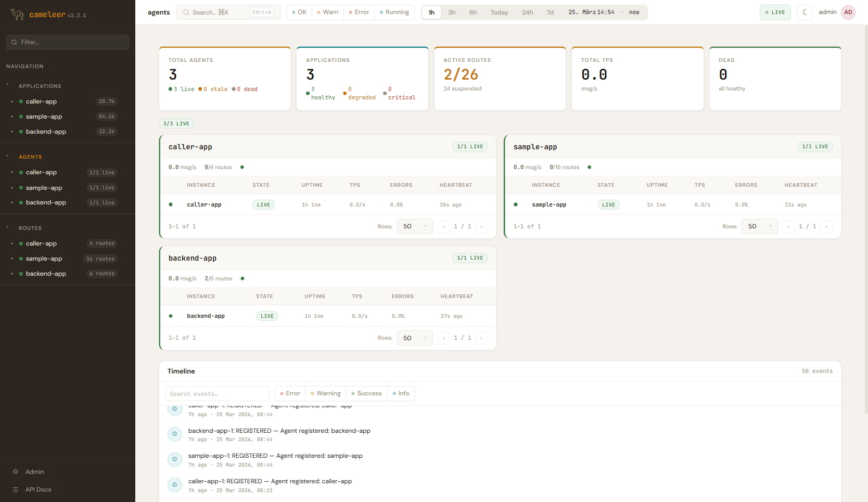The height and width of the screenshot is (502, 868).
Task: Click the Search events input field
Action: [x=217, y=394]
